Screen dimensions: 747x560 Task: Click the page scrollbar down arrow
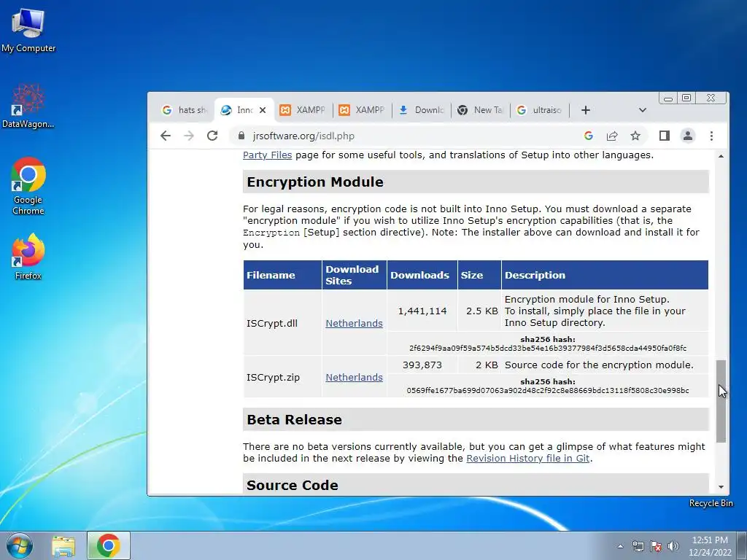721,486
